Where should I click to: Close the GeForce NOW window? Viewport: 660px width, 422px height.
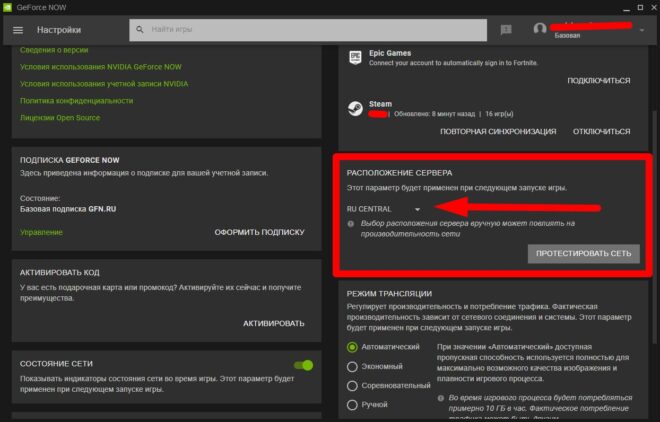pyautogui.click(x=655, y=8)
